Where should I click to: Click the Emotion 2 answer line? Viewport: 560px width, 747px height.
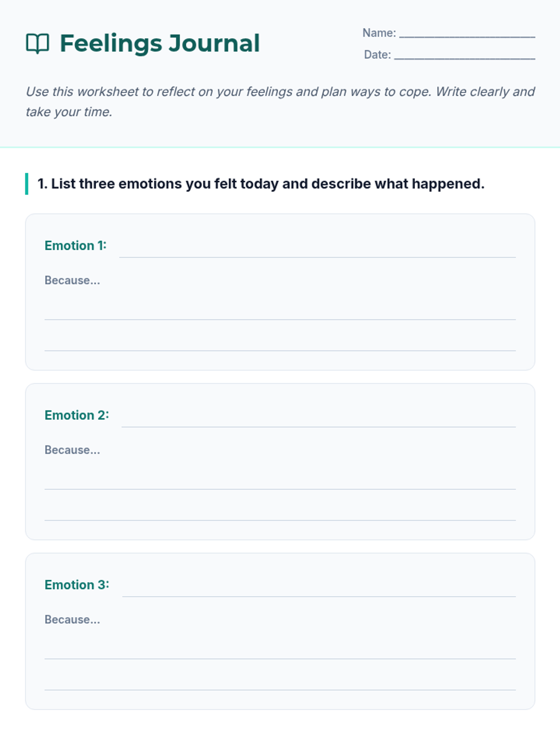pyautogui.click(x=318, y=422)
